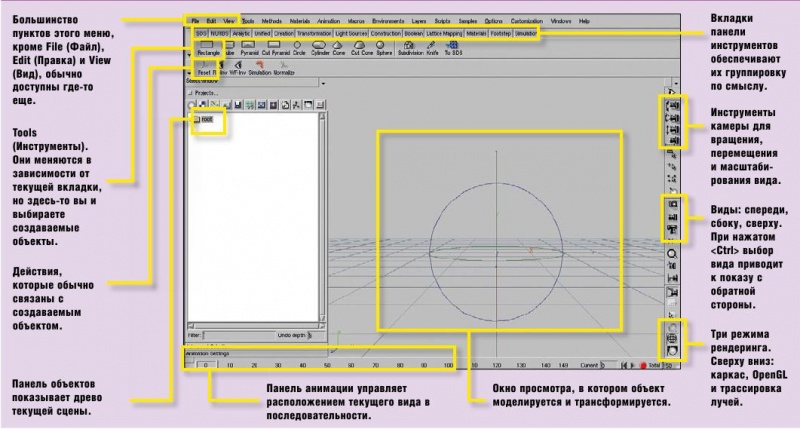This screenshot has width=800, height=429.
Task: Switch to the Analytic tab
Action: point(241,34)
